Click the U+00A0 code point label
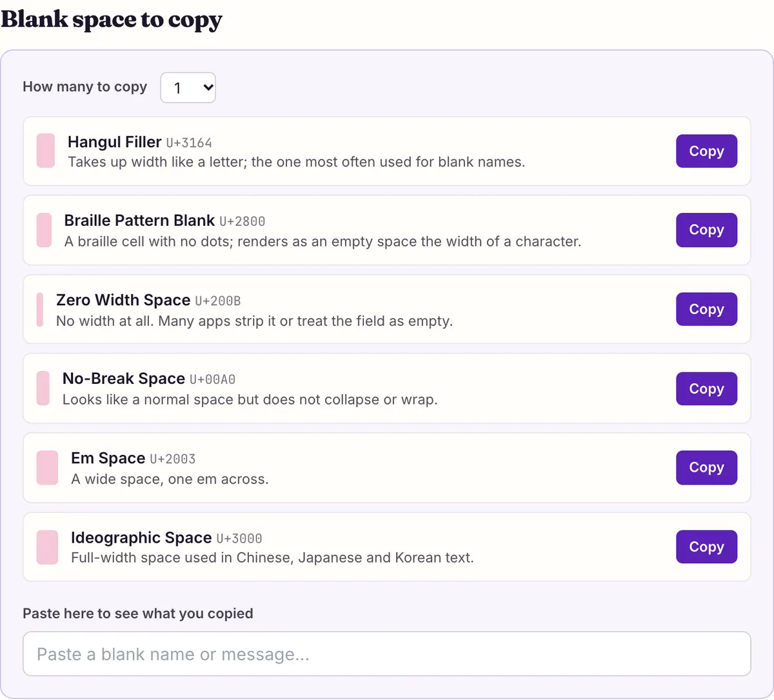 213,379
